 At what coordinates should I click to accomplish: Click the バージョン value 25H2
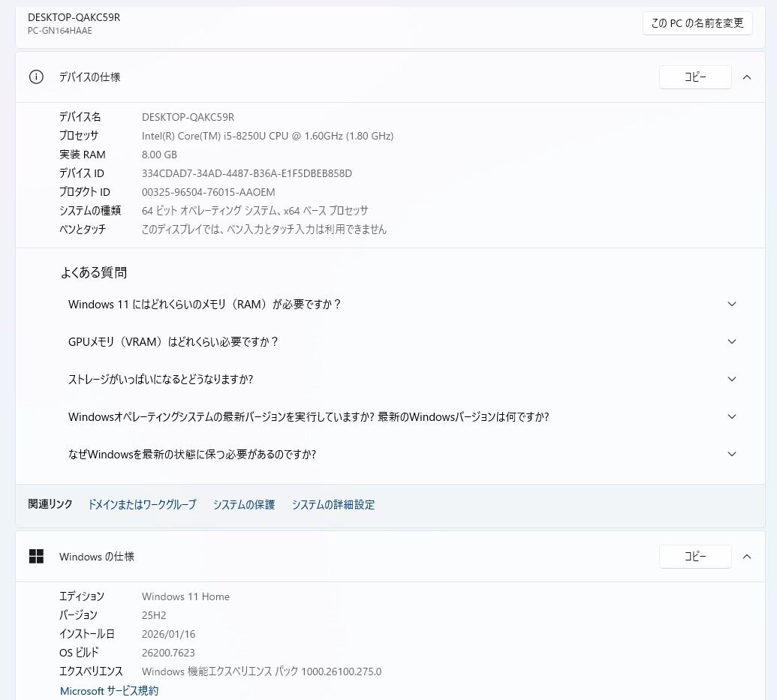154,615
